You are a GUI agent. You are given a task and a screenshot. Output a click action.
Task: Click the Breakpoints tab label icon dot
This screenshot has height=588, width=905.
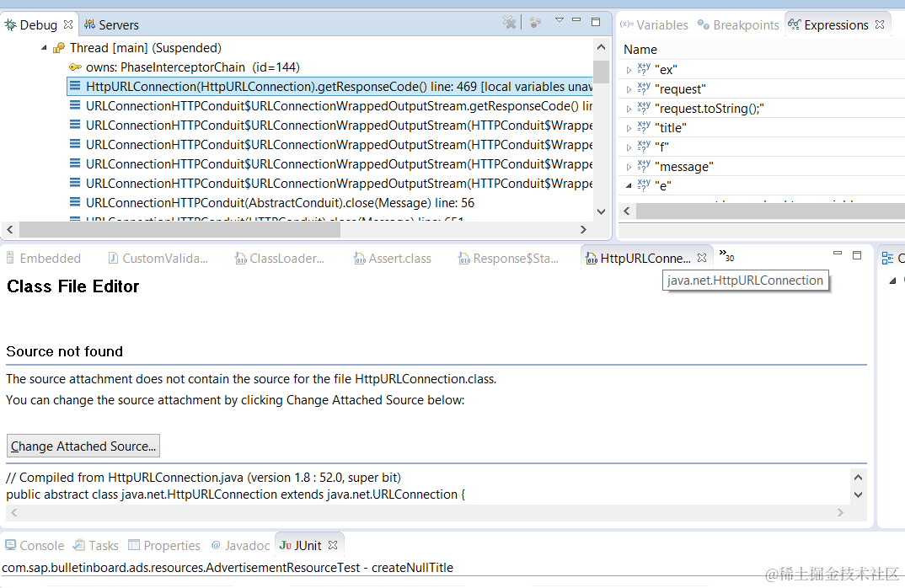703,24
